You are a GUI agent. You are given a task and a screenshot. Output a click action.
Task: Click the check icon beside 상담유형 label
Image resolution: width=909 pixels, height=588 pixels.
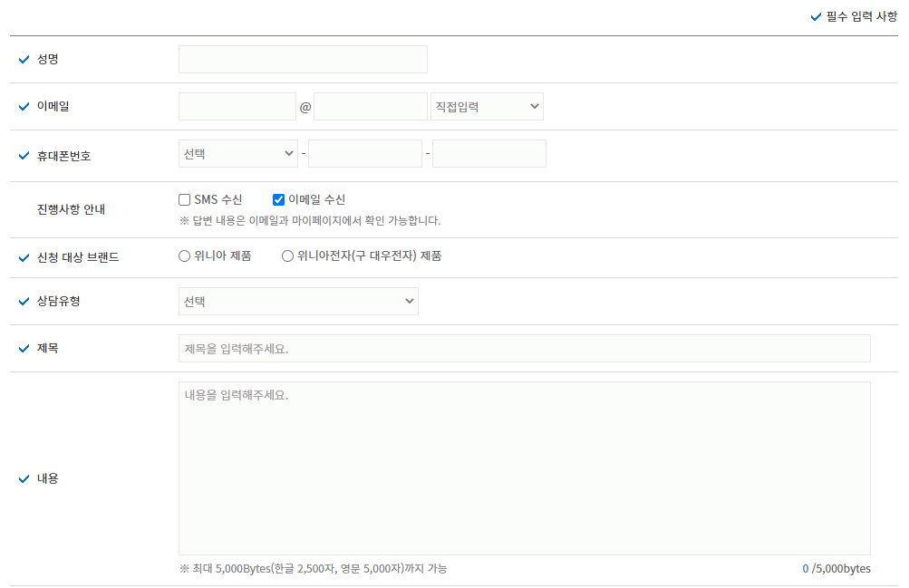24,301
